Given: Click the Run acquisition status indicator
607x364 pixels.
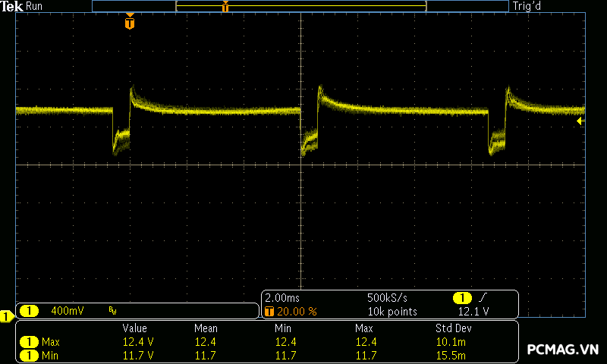Looking at the screenshot, I should pos(35,6).
